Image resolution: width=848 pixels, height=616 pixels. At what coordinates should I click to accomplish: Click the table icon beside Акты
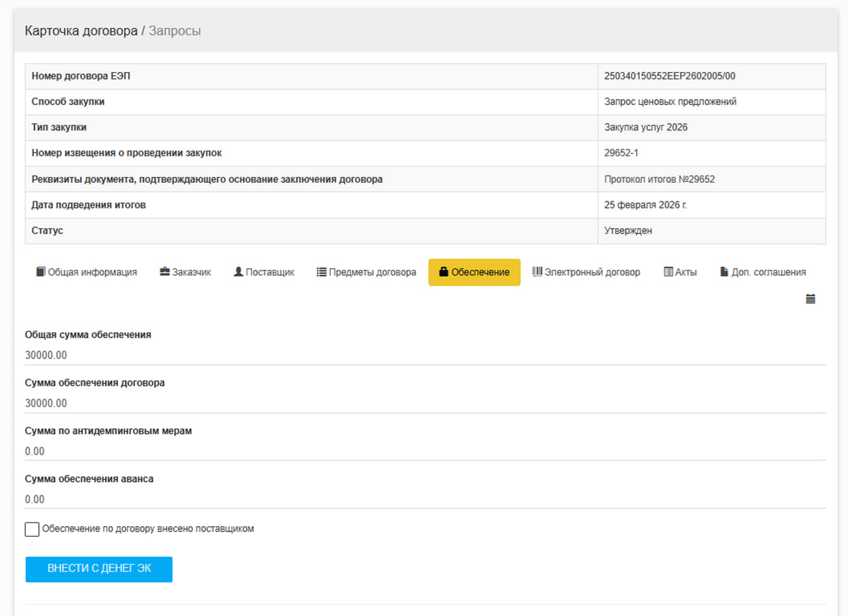pos(668,272)
